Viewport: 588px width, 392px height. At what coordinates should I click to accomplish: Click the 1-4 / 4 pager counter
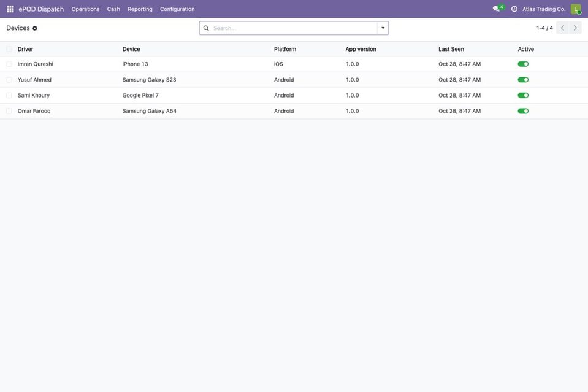[544, 28]
